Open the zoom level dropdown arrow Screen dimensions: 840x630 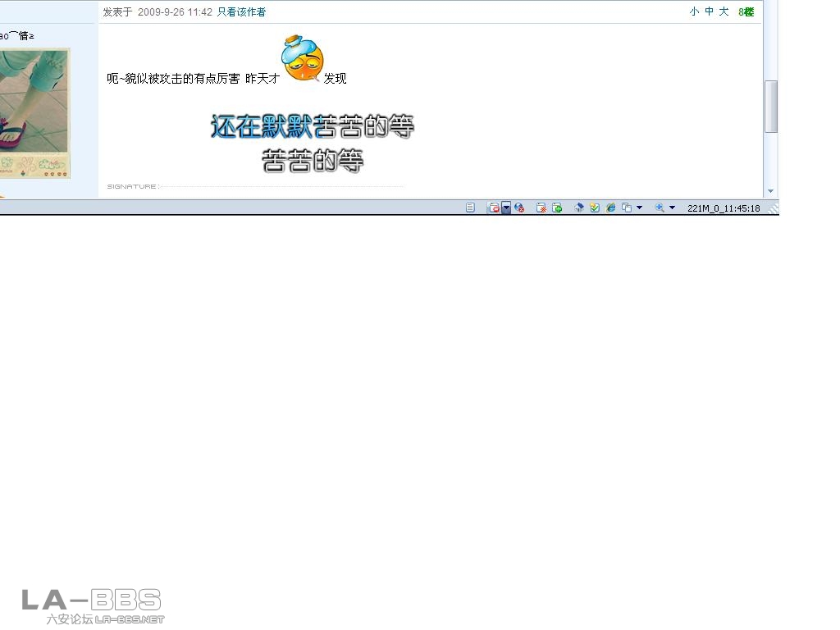[x=673, y=208]
